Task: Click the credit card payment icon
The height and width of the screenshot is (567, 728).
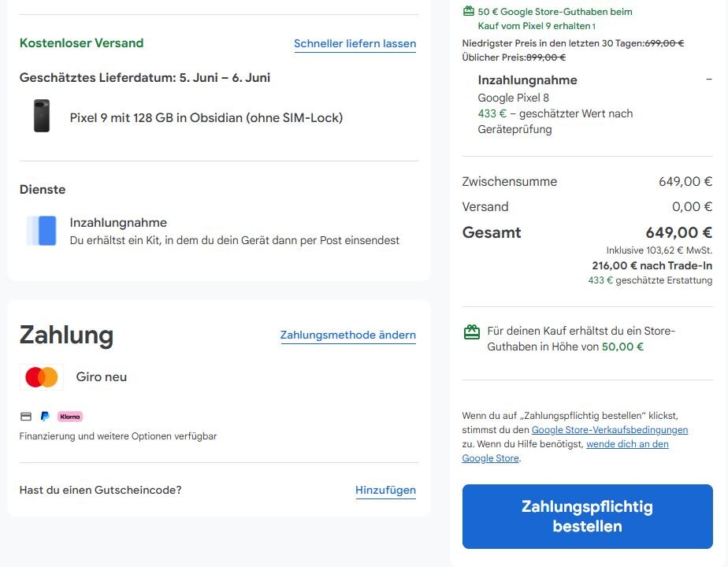Action: click(x=26, y=416)
